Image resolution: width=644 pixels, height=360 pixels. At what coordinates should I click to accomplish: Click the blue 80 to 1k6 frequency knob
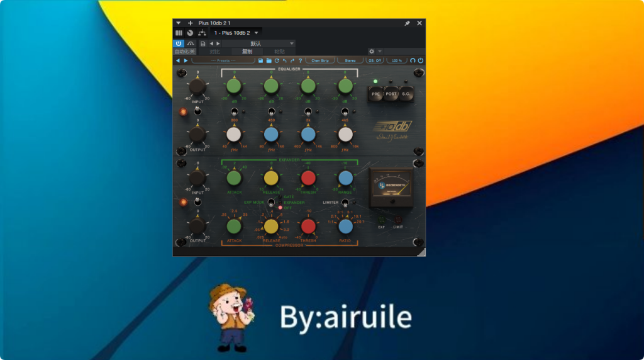pos(271,135)
